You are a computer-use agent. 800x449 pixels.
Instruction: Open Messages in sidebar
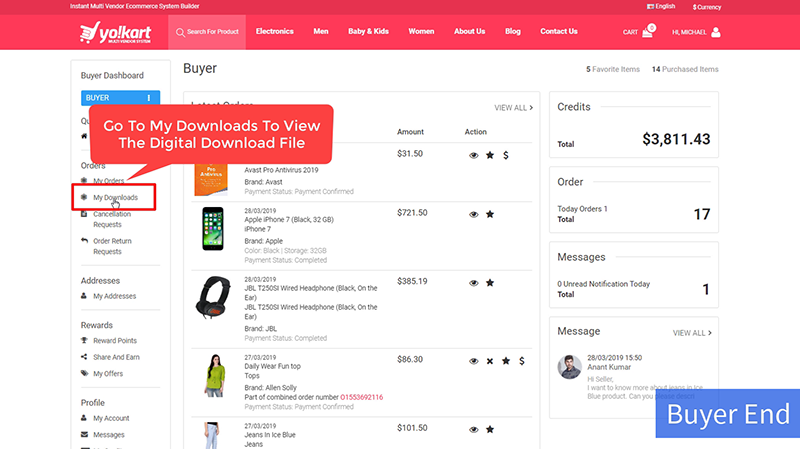pyautogui.click(x=109, y=435)
